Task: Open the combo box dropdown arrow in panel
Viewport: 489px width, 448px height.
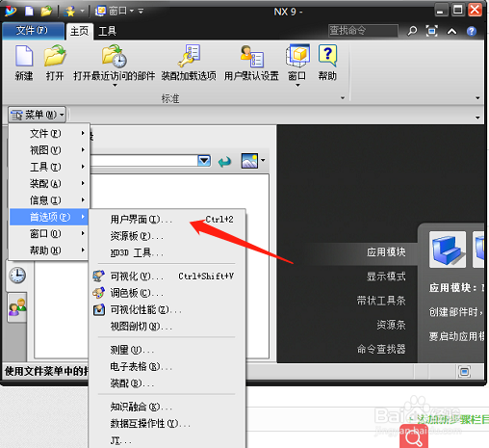Action: point(204,160)
